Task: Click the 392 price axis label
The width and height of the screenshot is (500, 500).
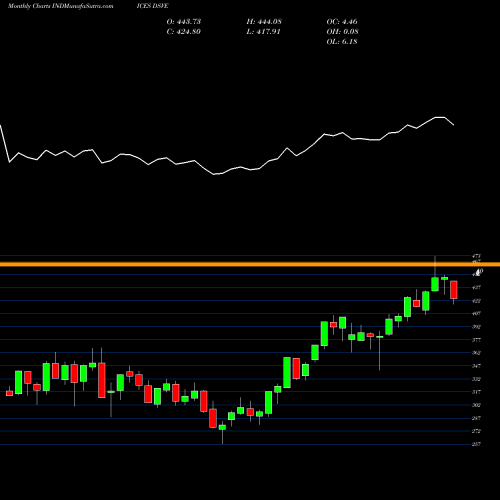Action: [x=476, y=327]
